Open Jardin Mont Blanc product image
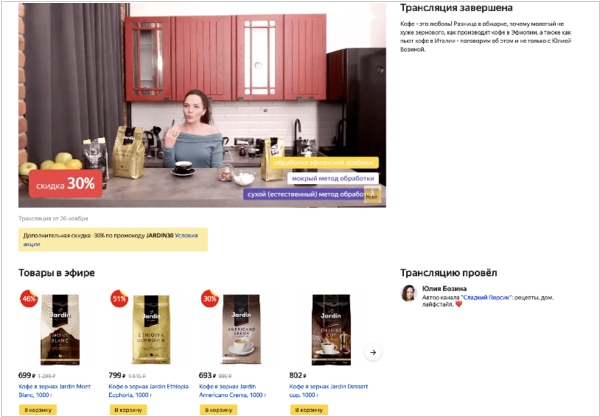 click(x=60, y=329)
